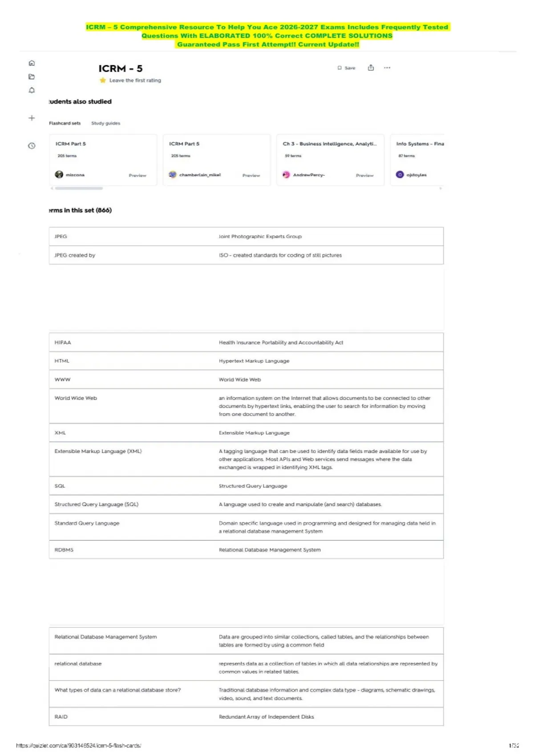This screenshot has height=756, width=534.
Task: Preview the mizcona ICRM Part 5 set
Action: [x=138, y=175]
